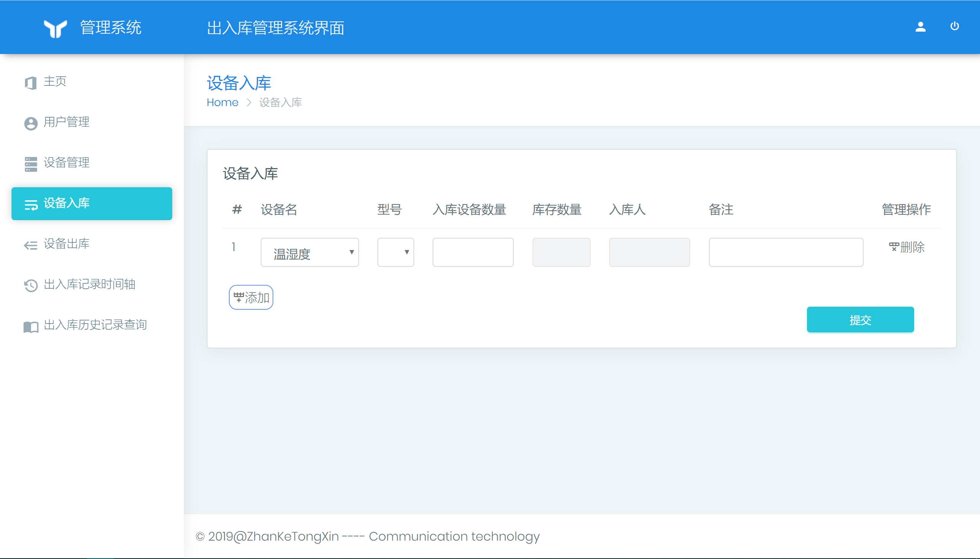Click the 备注 remarks input field

(786, 252)
